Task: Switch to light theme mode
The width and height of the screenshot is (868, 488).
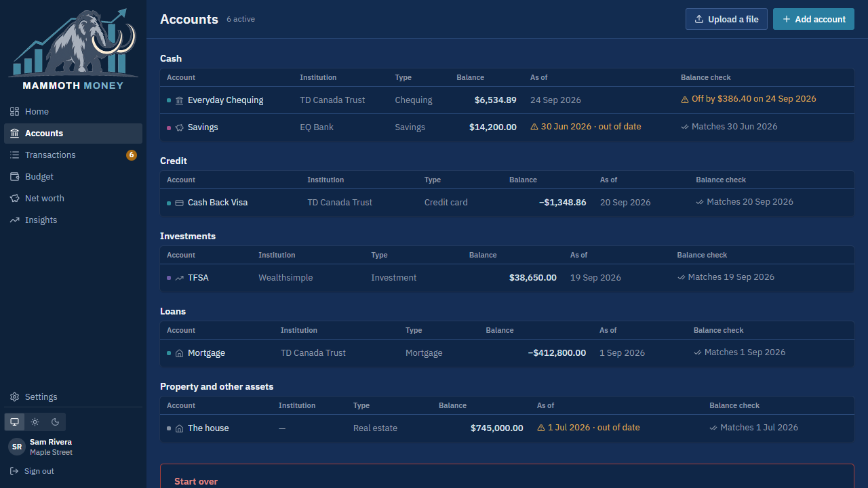Action: pyautogui.click(x=35, y=422)
